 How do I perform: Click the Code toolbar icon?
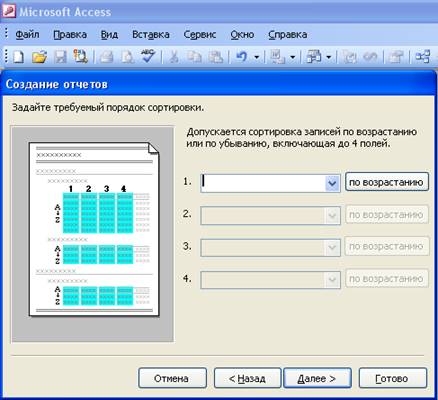pos(350,57)
